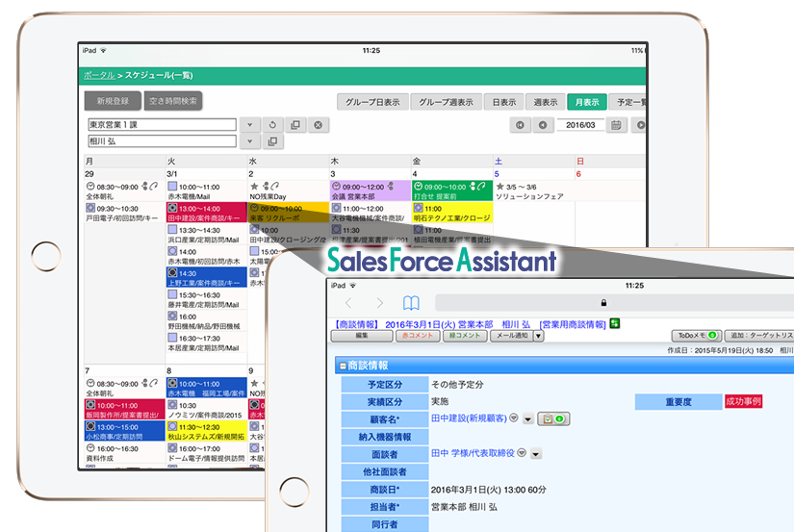Screen dimensions: 794x532
Task: Switch to グループ日表示 view
Action: point(372,102)
